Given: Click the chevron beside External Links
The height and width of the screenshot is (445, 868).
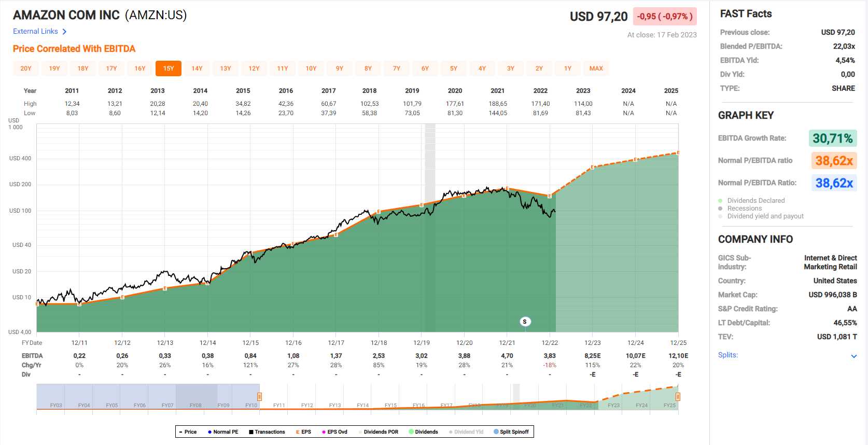Looking at the screenshot, I should coord(64,32).
